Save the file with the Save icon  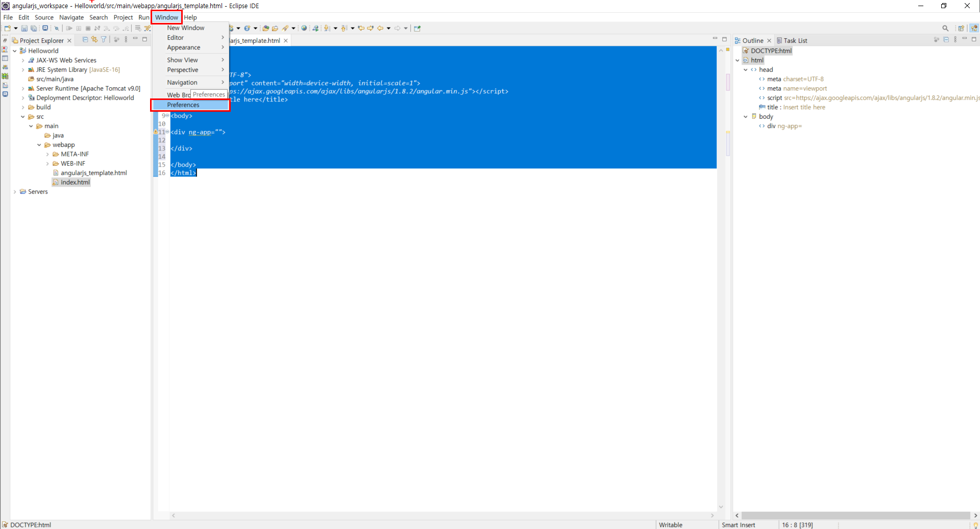point(24,29)
